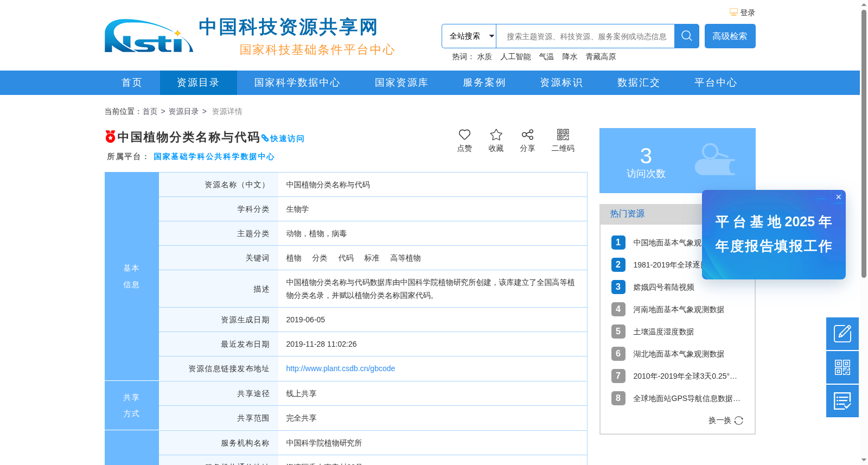868x465 pixels.
Task: Select the 资源目录 nav tab
Action: tap(198, 82)
